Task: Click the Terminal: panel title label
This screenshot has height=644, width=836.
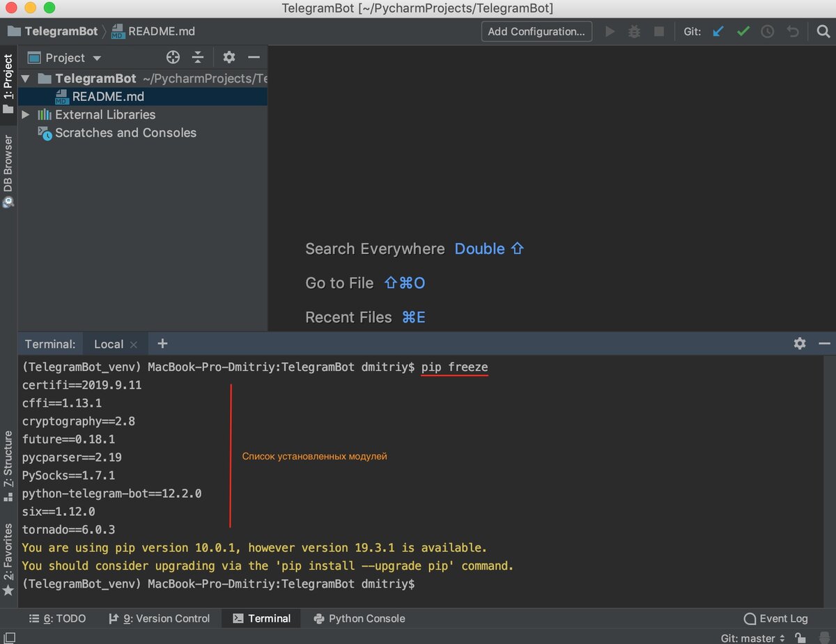Action: (x=49, y=344)
